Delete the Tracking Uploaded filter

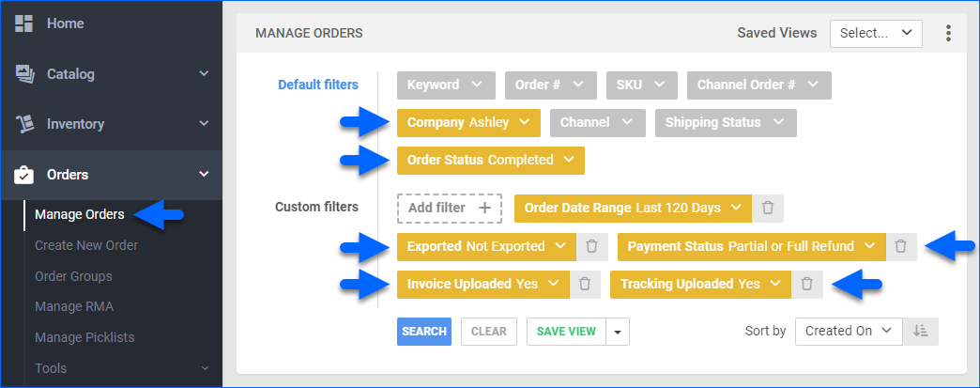(x=807, y=284)
